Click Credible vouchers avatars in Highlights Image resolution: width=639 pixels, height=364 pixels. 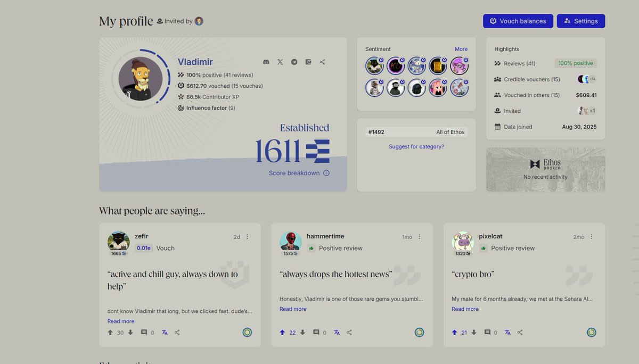click(x=587, y=79)
